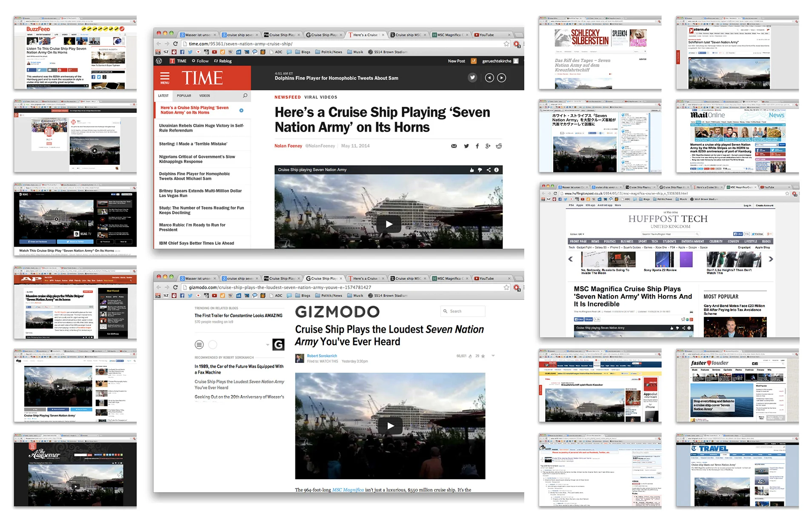Click Twitter icon in TIME dark header
Viewport: 812px width, 520px height.
click(x=472, y=78)
